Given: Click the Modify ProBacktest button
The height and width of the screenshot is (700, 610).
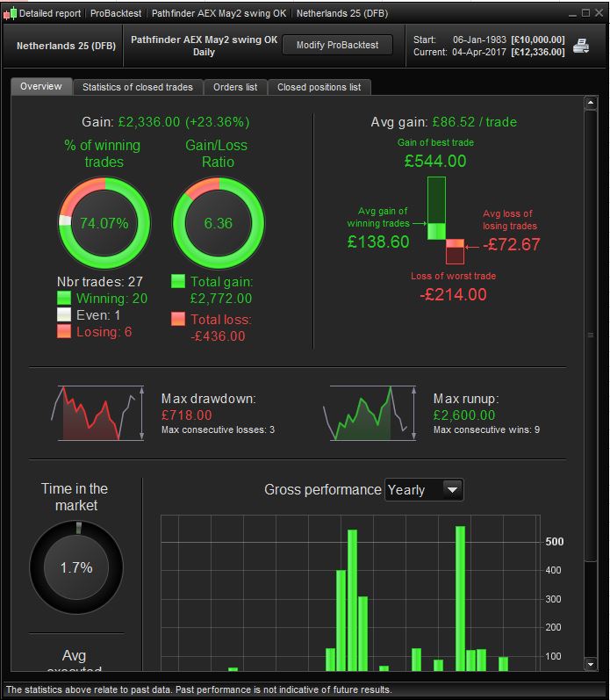Looking at the screenshot, I should coord(337,45).
